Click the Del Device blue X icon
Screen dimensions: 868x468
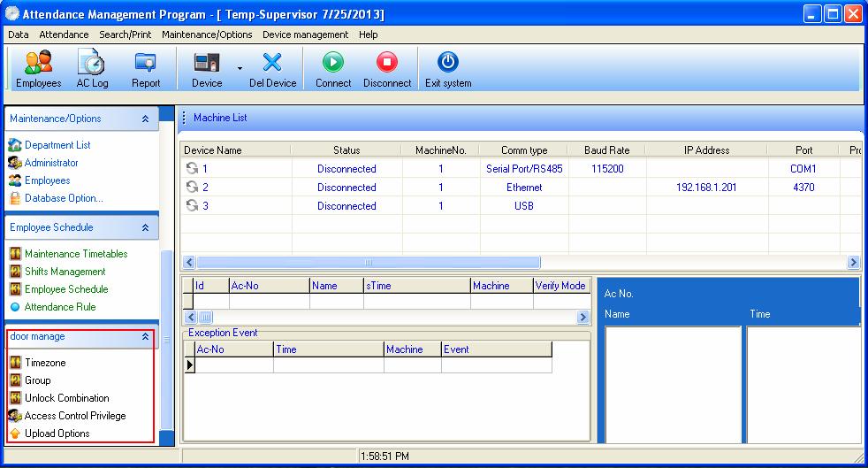[x=272, y=62]
